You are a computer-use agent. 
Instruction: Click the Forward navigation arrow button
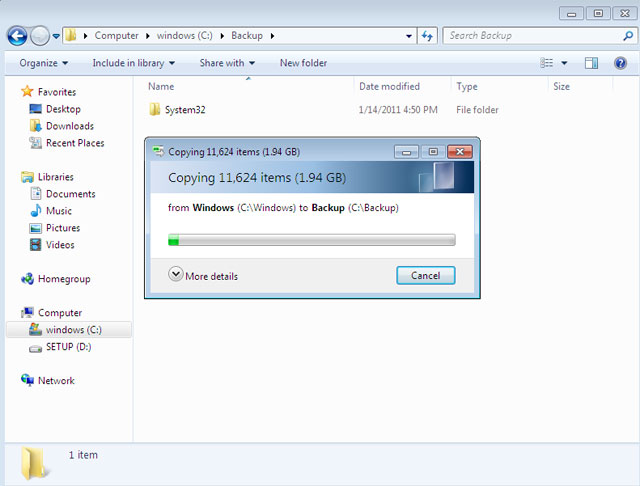pos(40,36)
